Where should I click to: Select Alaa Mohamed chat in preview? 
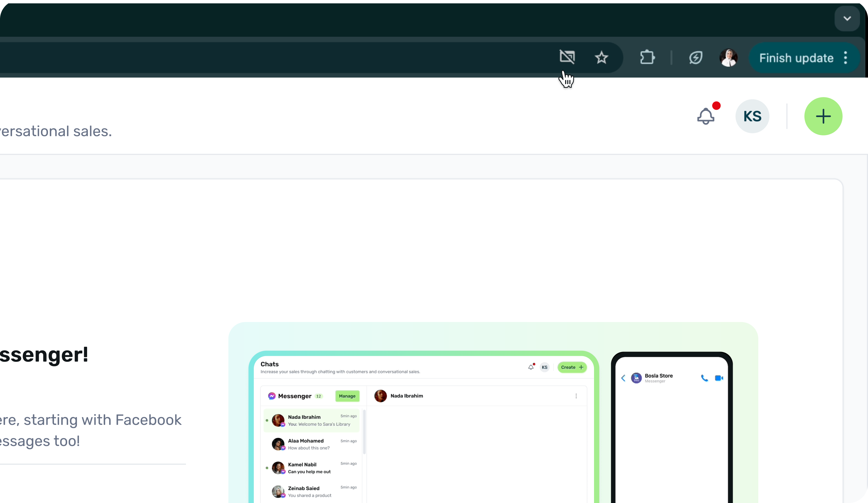(x=312, y=444)
